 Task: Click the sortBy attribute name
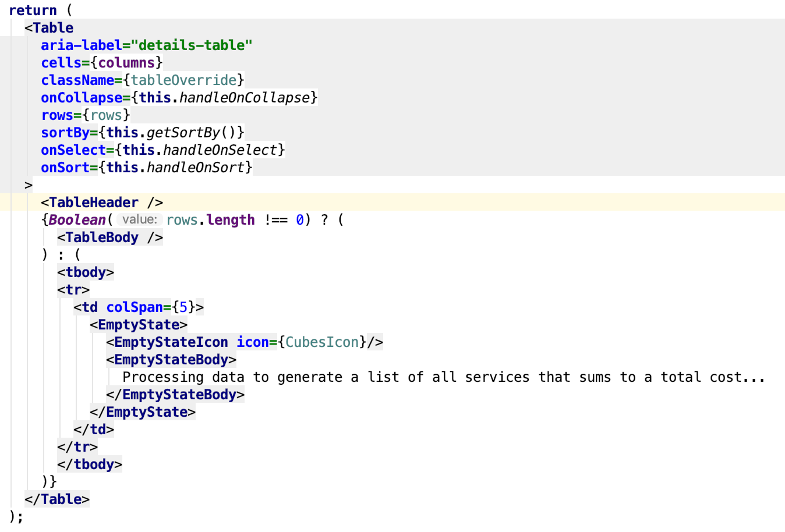click(x=65, y=133)
